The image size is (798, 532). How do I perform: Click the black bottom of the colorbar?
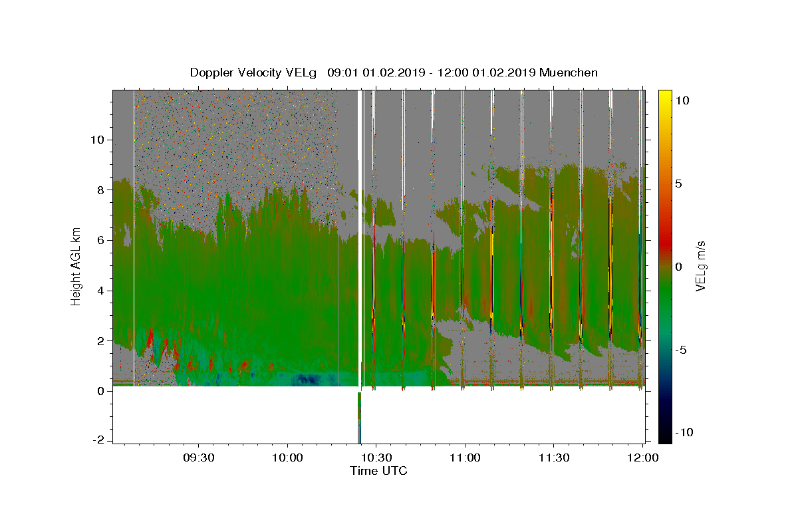[x=665, y=436]
